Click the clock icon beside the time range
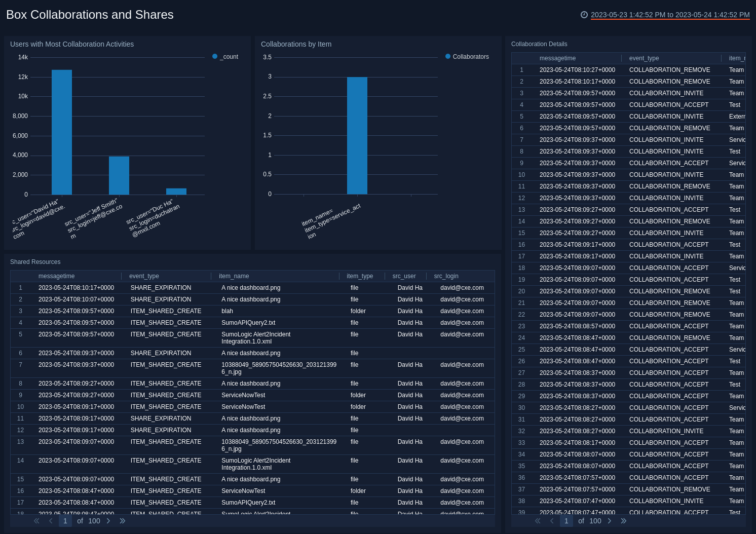Viewport: 756px width, 534px height. (584, 15)
